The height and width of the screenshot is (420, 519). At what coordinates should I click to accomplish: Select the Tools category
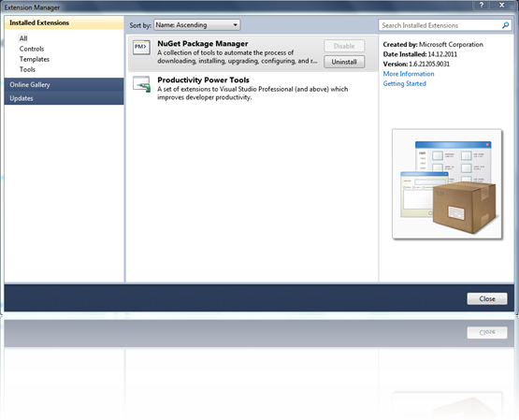(x=27, y=69)
